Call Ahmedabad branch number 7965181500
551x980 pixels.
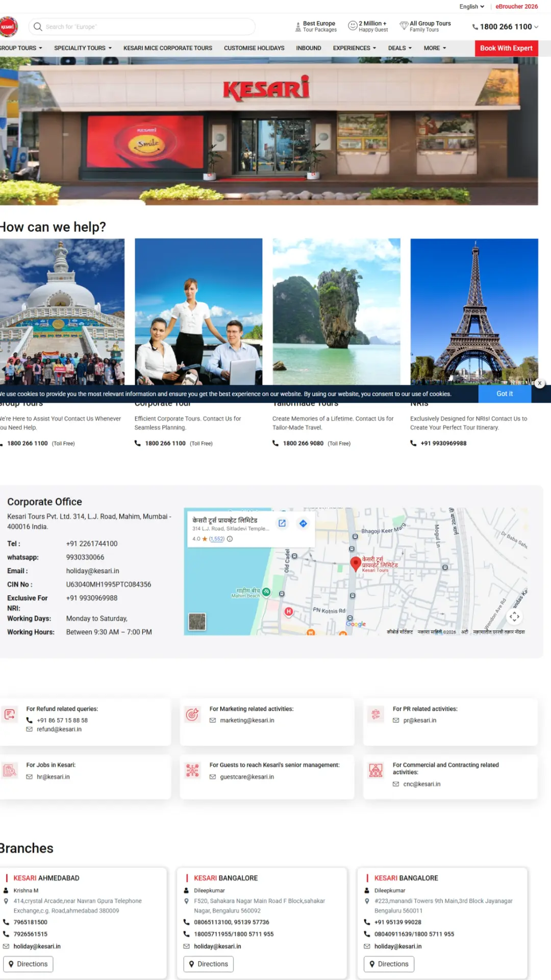point(30,922)
